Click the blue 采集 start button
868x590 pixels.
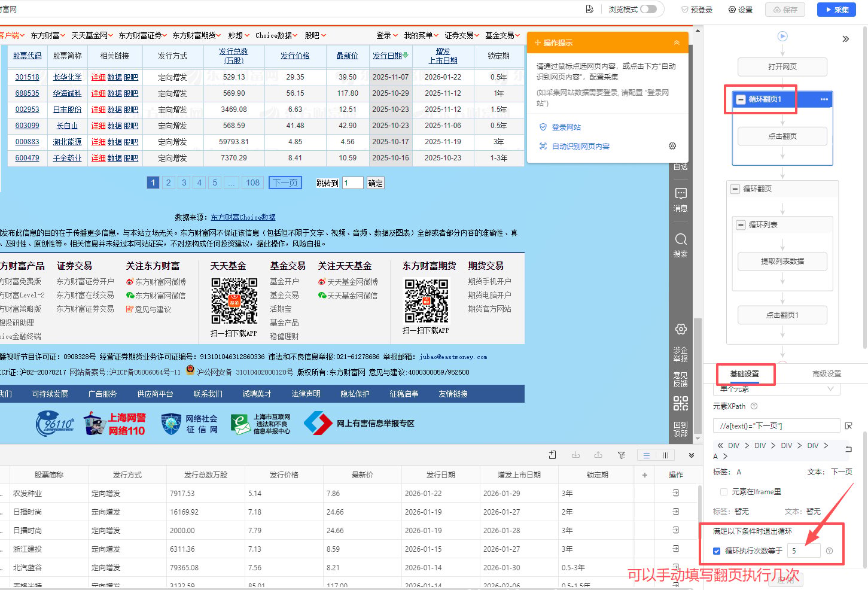click(x=837, y=10)
